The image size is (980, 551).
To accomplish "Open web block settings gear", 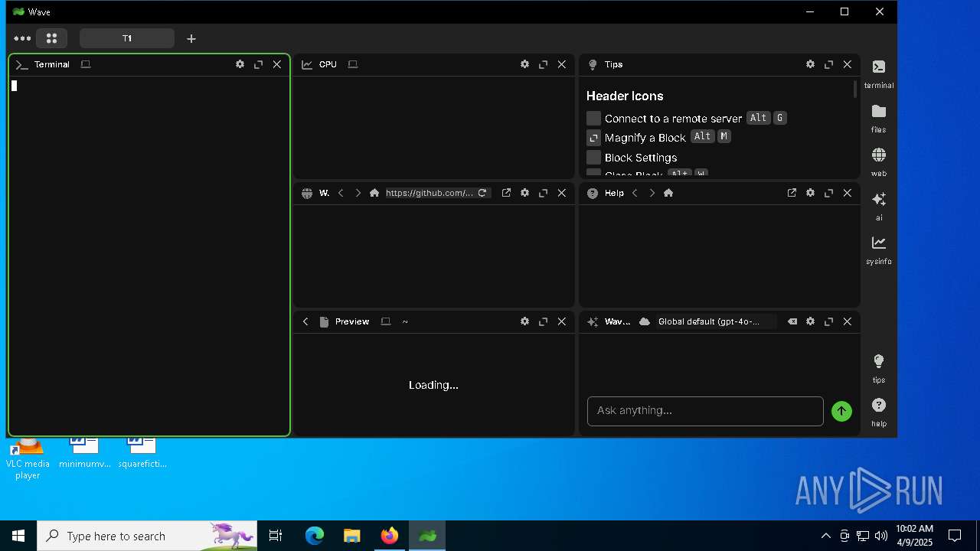I will coord(524,193).
